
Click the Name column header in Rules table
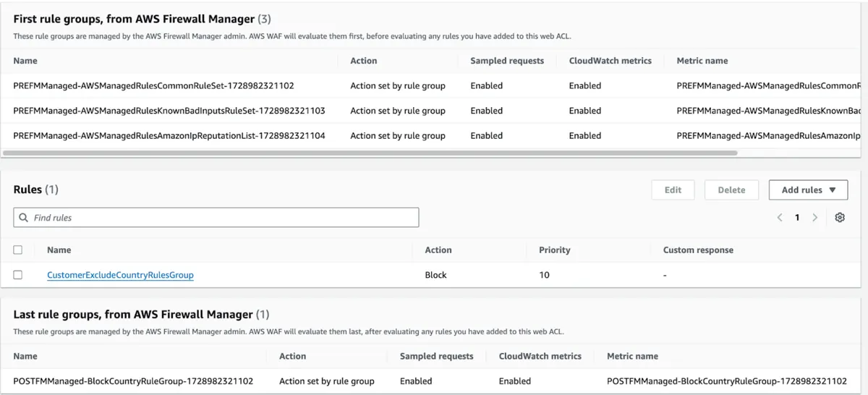pyautogui.click(x=59, y=250)
